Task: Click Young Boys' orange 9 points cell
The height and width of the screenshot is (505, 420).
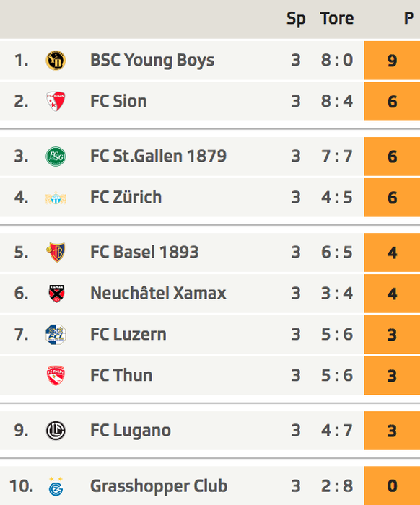Action: pos(392,60)
